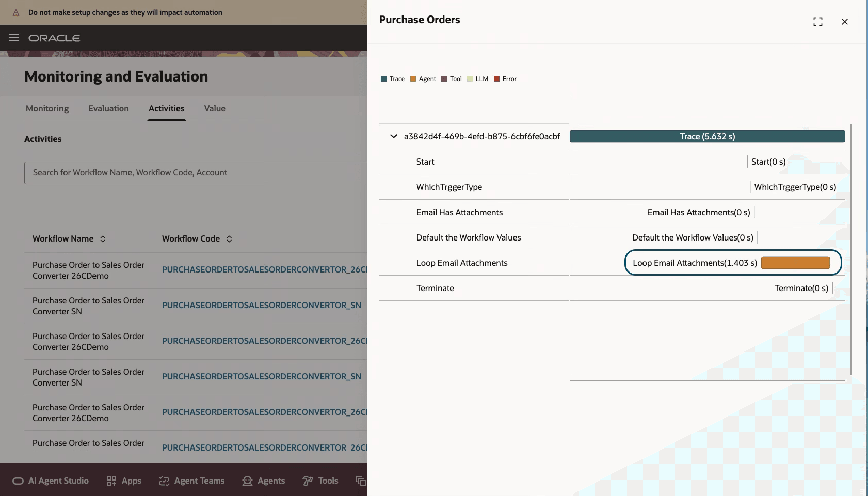868x496 pixels.
Task: Click the Tool legend color swatch
Action: click(x=444, y=79)
